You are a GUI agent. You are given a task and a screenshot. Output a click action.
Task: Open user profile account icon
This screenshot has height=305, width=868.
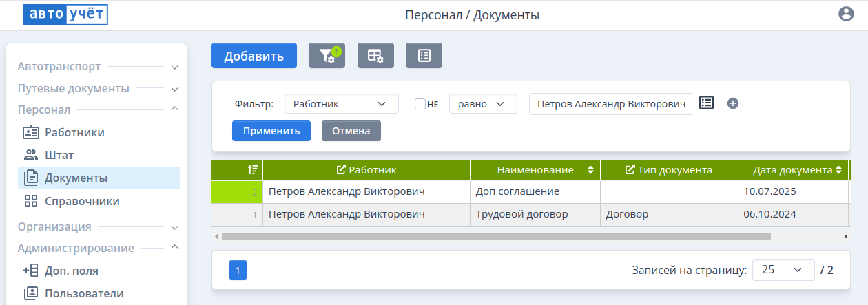[x=846, y=14]
